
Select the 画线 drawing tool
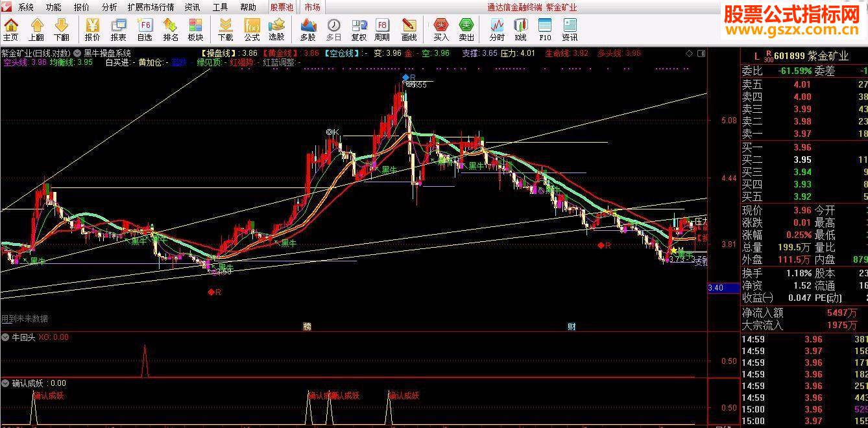(x=409, y=30)
